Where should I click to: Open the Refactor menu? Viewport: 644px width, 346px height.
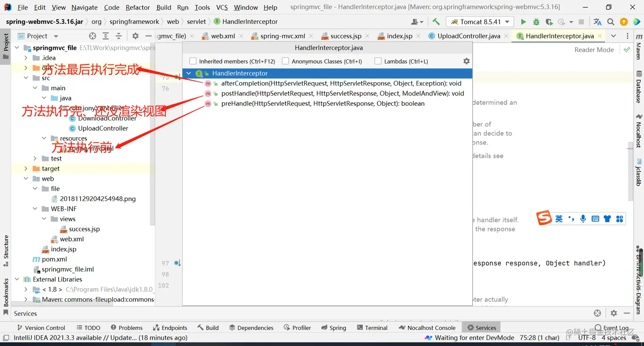coord(138,7)
